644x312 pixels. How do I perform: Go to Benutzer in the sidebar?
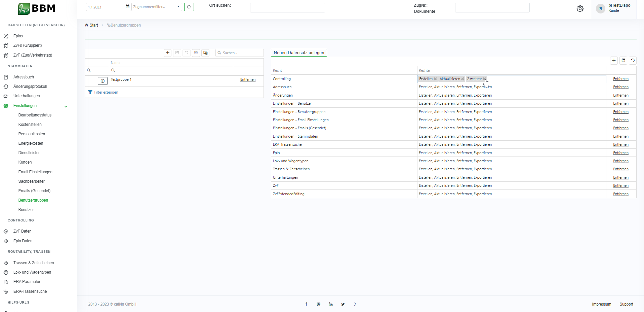(x=26, y=210)
